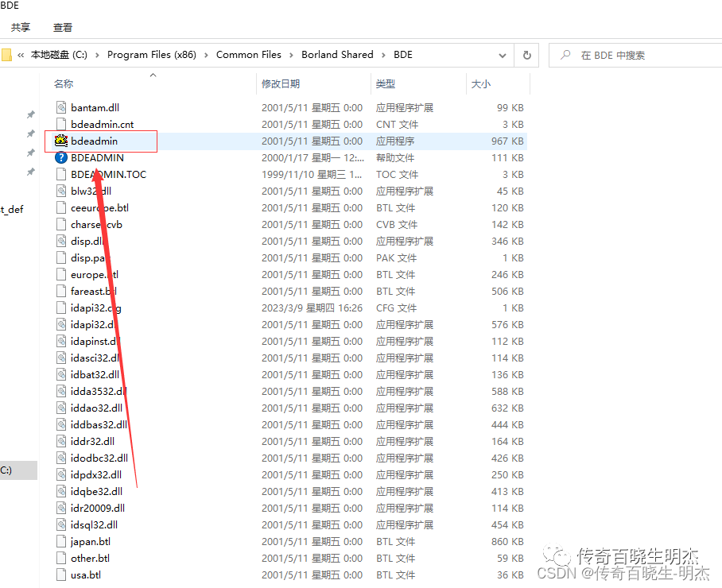722x588 pixels.
Task: Switch to the 查看 ribbon tab
Action: pos(63,27)
